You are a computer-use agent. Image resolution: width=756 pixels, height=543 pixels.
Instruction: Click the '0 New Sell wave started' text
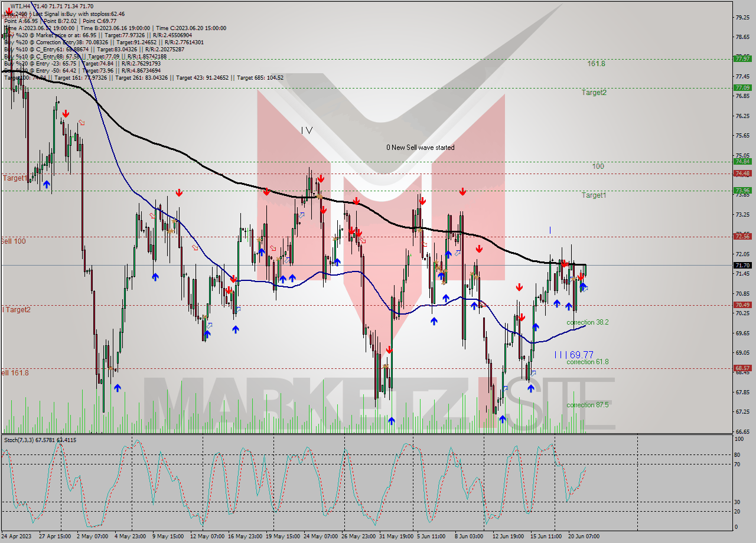[x=420, y=148]
